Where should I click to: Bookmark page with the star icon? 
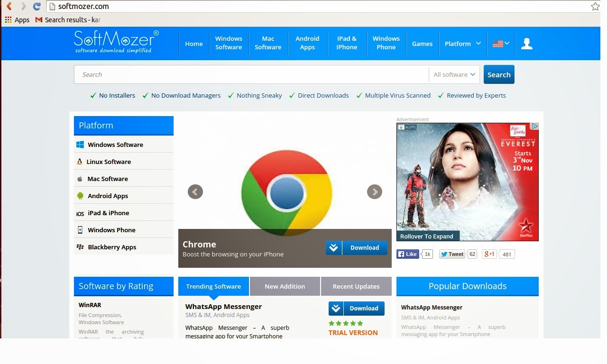point(595,6)
